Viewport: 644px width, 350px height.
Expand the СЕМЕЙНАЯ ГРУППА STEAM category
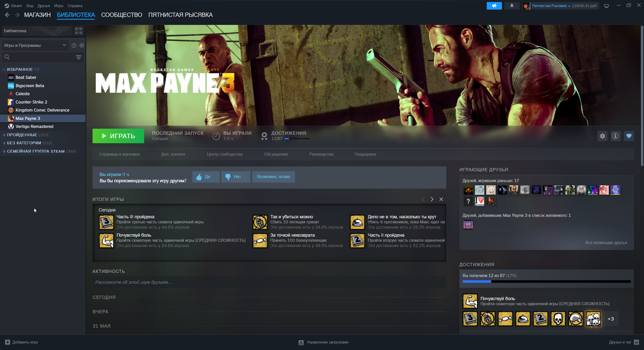pos(4,151)
